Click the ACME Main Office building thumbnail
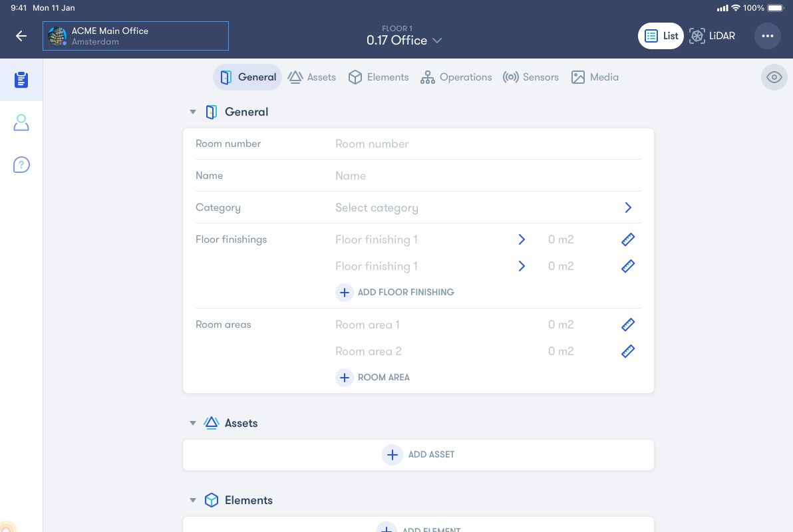Viewport: 793px width, 532px height. [x=57, y=36]
